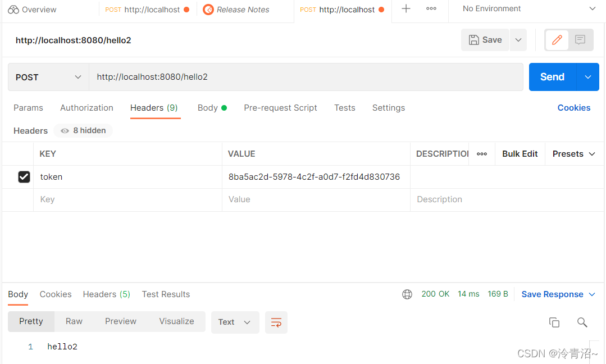Screen dimensions: 606x364
Task: Open the POST method dropdown
Action: click(x=48, y=77)
